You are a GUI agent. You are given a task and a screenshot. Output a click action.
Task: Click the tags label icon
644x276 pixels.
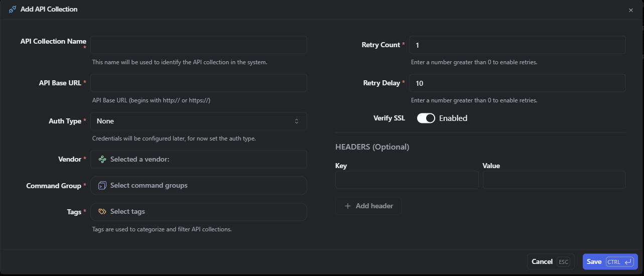[102, 212]
